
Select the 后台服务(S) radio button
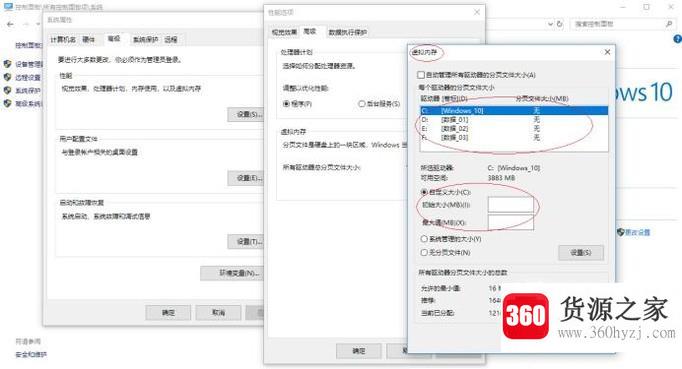(x=361, y=104)
